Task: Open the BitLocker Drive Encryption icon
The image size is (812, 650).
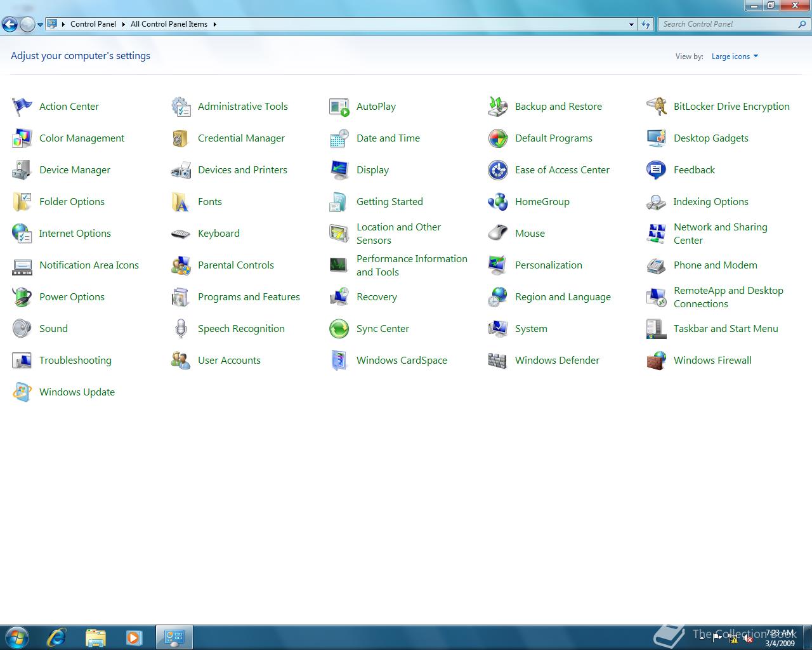Action: point(657,107)
